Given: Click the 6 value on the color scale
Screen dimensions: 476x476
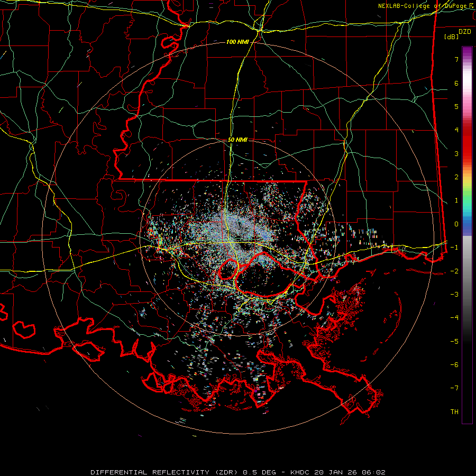Looking at the screenshot, I should (456, 83).
